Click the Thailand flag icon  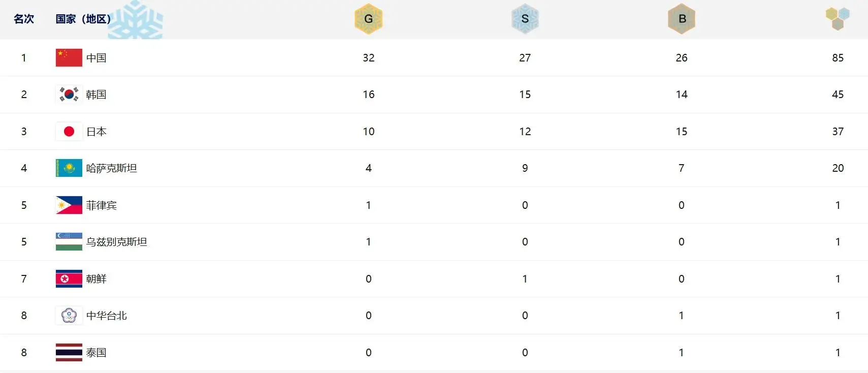click(69, 353)
